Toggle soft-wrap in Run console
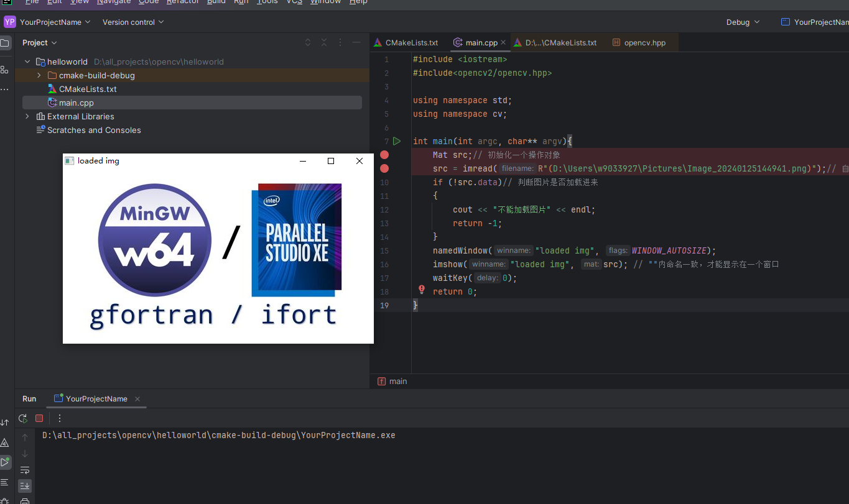Image resolution: width=849 pixels, height=504 pixels. point(25,470)
